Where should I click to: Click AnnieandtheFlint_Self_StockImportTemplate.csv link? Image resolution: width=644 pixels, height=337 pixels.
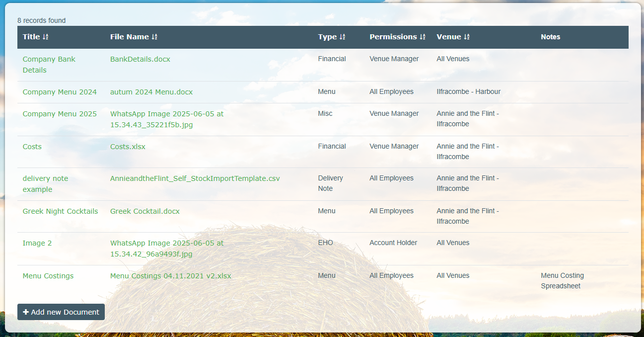[x=195, y=178]
